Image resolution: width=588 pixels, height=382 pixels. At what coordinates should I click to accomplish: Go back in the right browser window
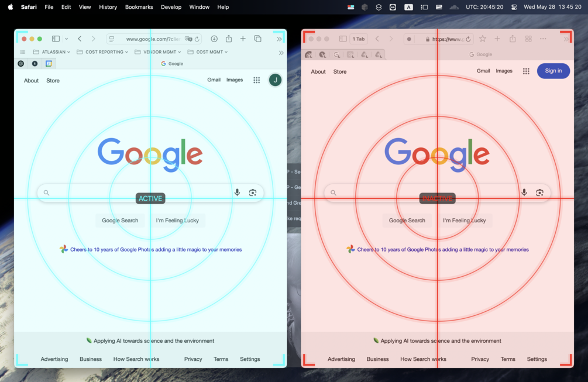(x=377, y=39)
